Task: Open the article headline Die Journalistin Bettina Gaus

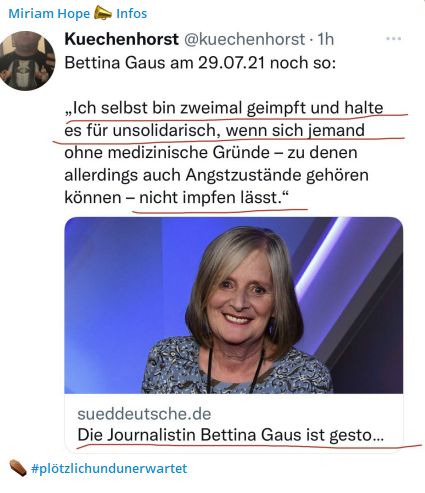Action: [231, 435]
